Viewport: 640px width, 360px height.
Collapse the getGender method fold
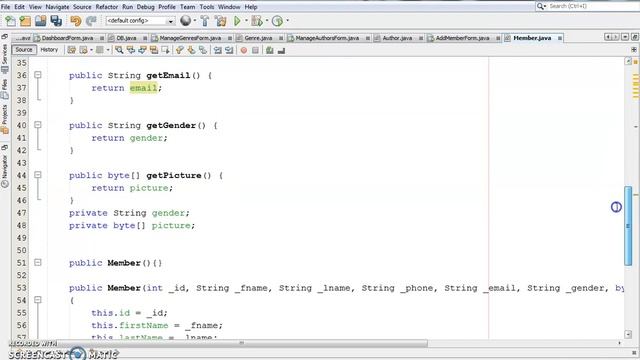tap(38, 125)
